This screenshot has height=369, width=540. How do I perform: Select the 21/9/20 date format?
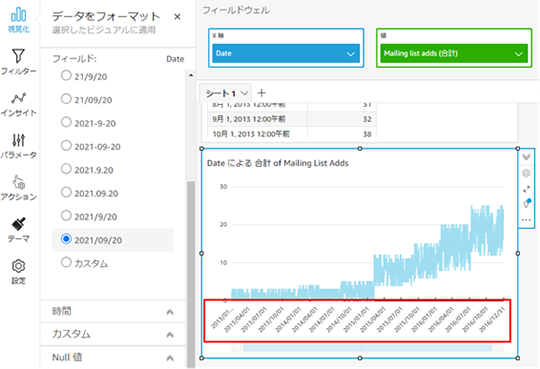[x=66, y=75]
